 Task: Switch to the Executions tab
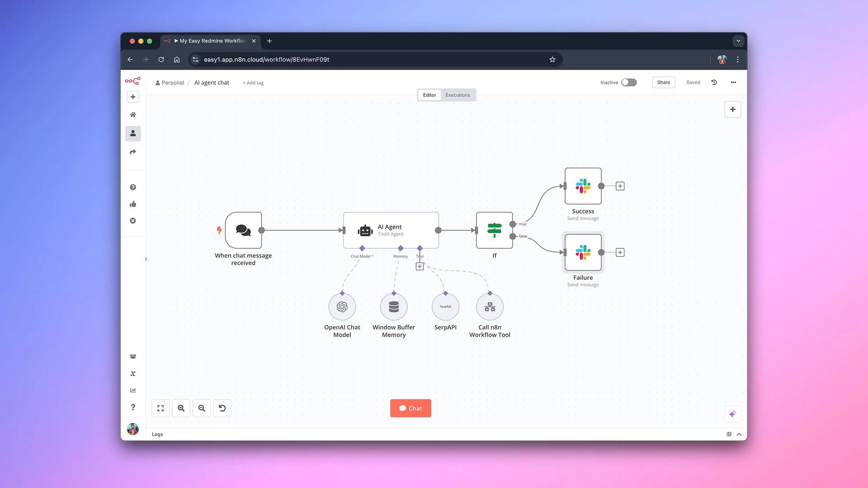click(458, 95)
